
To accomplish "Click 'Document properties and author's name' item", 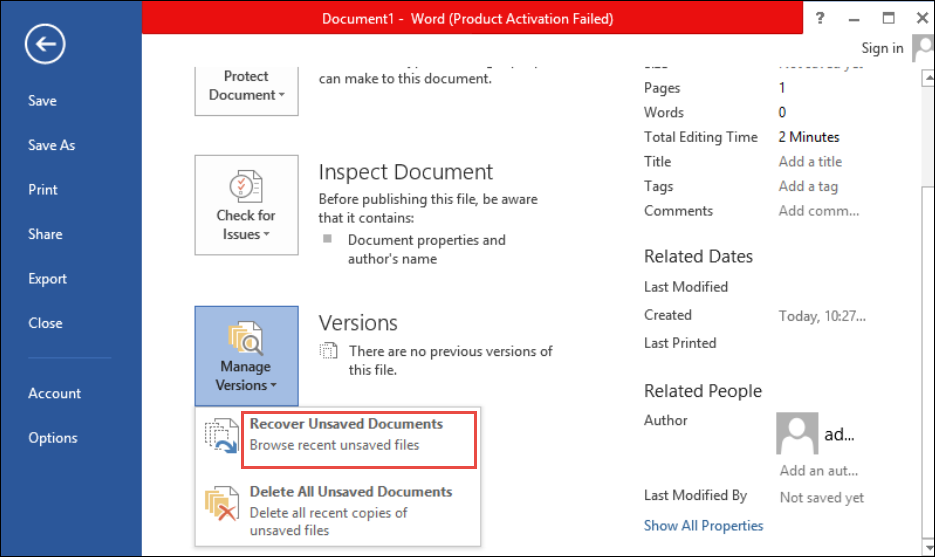I will (x=426, y=249).
